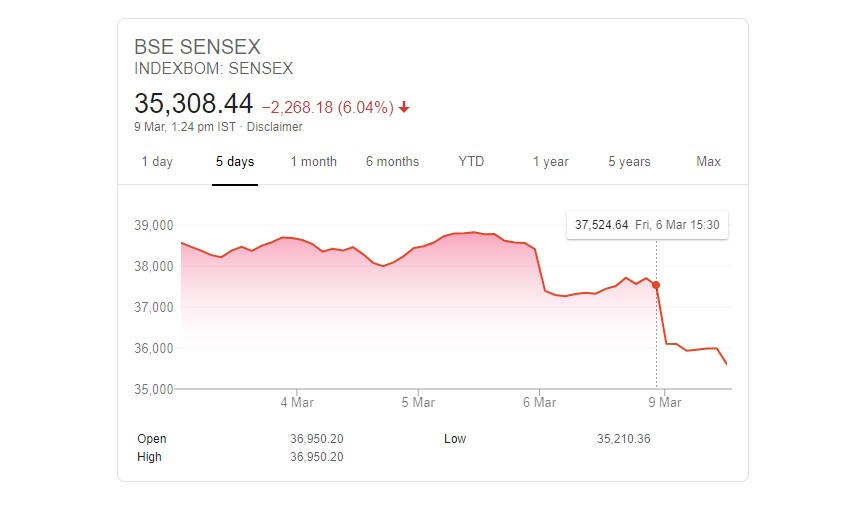Click the Low value 35,210.36
The height and width of the screenshot is (512, 864).
[x=624, y=439]
